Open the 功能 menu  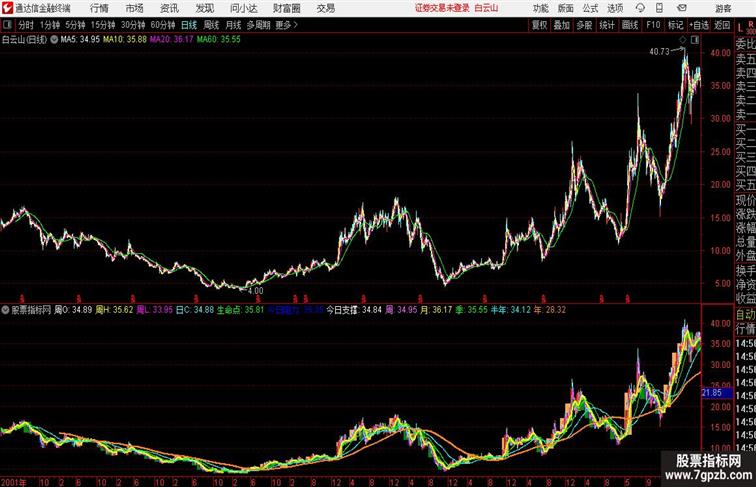click(540, 8)
